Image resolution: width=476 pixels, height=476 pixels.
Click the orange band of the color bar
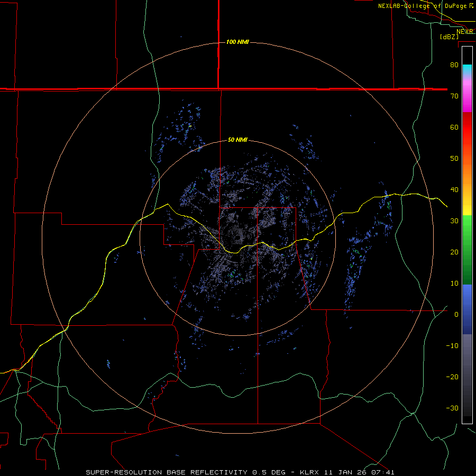pos(467,173)
